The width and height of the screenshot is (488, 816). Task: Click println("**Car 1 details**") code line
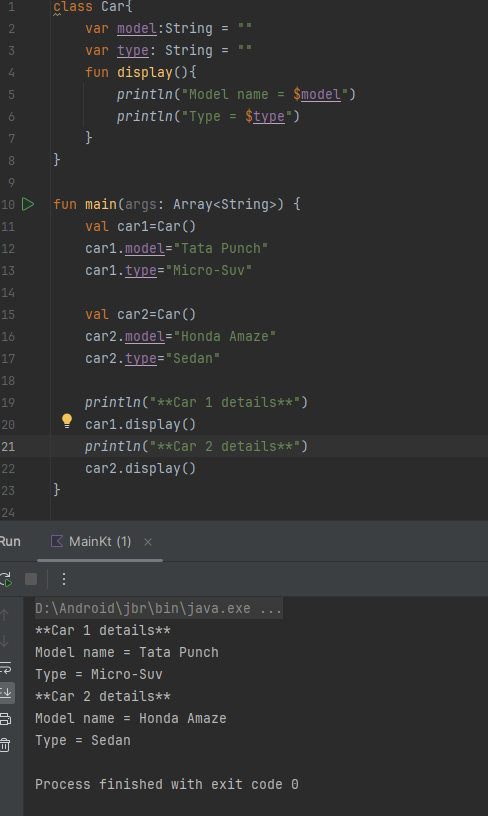pyautogui.click(x=197, y=402)
